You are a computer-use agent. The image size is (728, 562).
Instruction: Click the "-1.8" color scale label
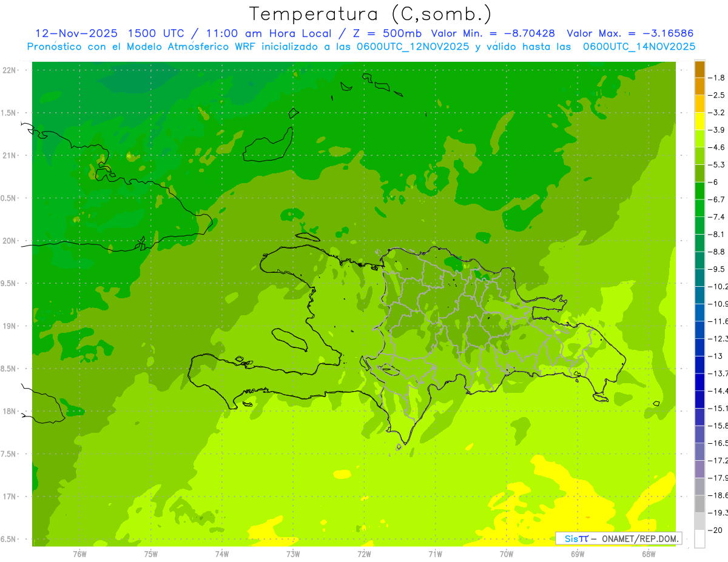(717, 78)
